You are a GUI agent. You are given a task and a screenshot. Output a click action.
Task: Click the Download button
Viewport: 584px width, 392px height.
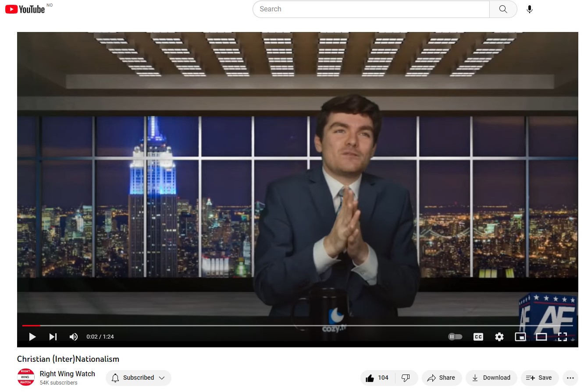pyautogui.click(x=491, y=378)
